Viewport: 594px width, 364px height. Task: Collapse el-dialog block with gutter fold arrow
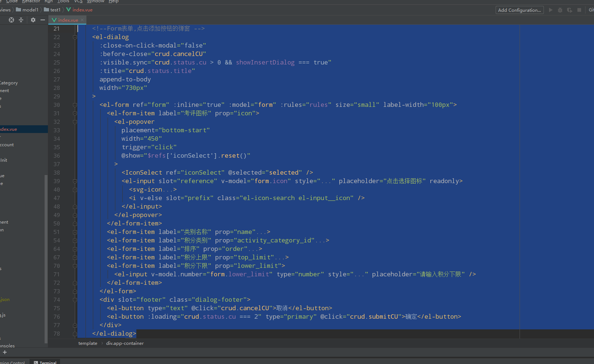click(75, 37)
